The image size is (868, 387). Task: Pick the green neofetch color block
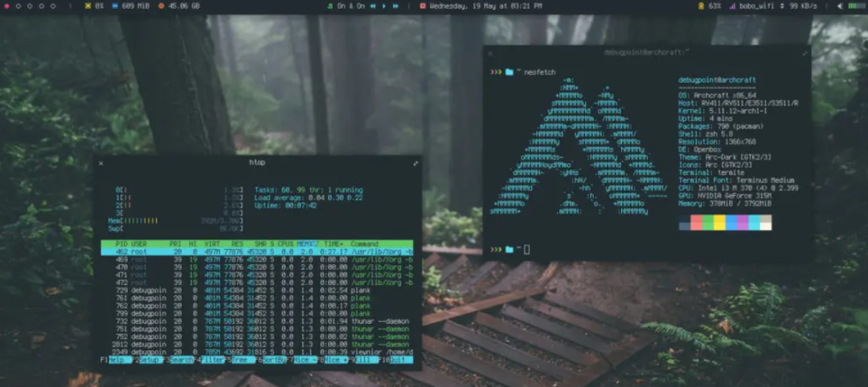tap(708, 222)
